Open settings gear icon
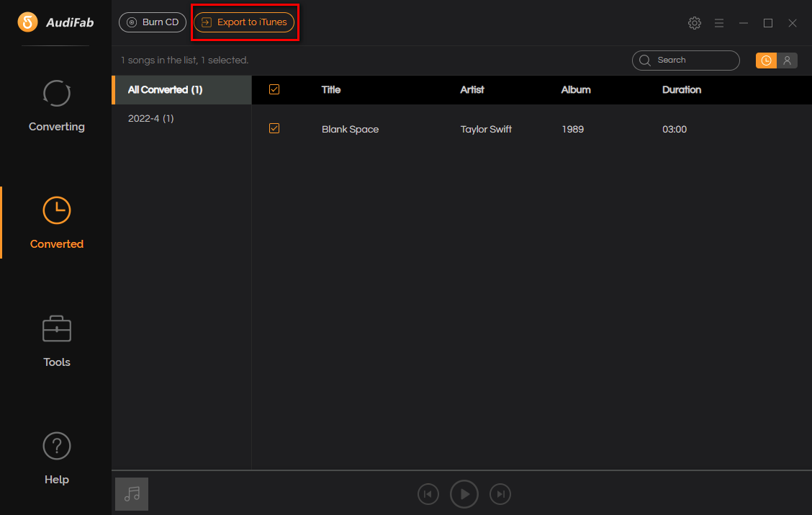 pyautogui.click(x=695, y=23)
